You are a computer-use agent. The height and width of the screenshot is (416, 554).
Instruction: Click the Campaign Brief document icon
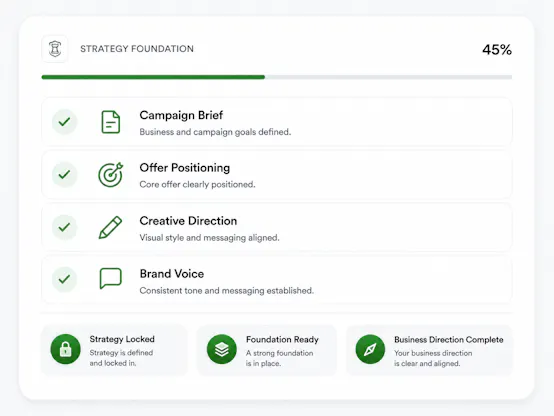[x=111, y=122]
